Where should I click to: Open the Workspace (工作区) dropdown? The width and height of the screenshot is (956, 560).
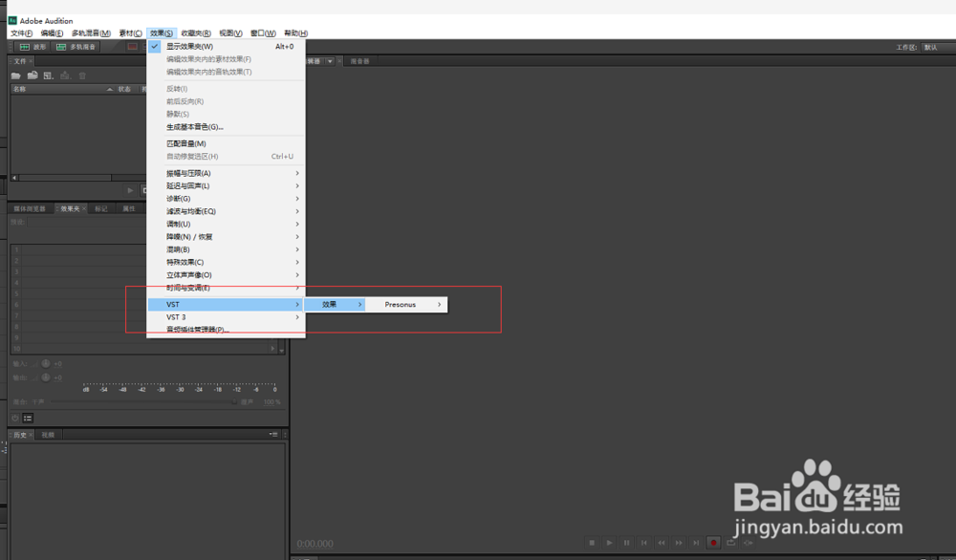[x=938, y=47]
